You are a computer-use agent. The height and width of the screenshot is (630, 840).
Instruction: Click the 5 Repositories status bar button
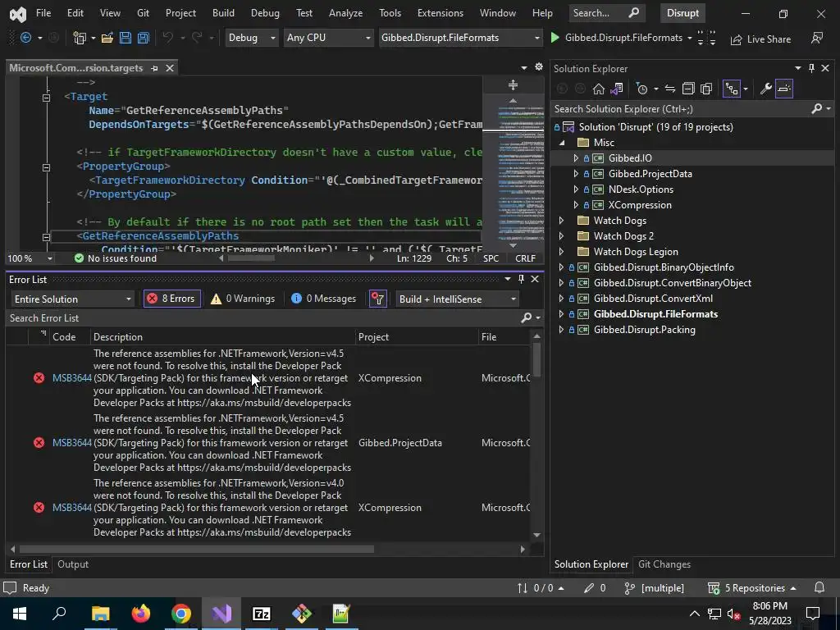pos(751,587)
